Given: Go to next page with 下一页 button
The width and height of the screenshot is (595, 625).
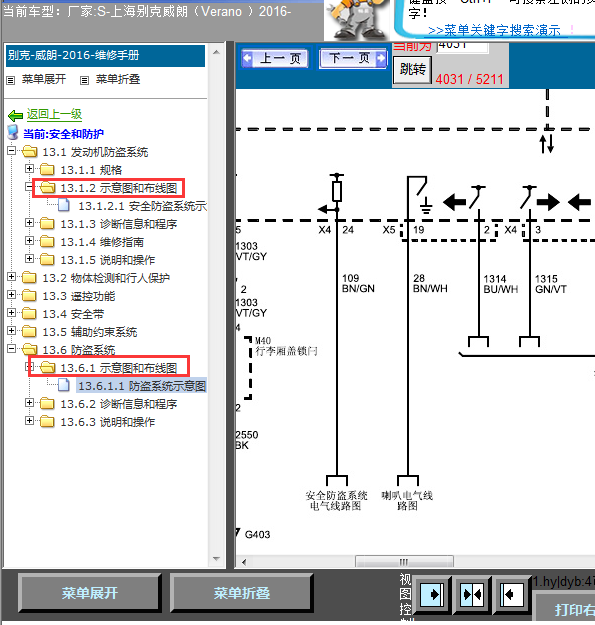Looking at the screenshot, I should pyautogui.click(x=353, y=59).
